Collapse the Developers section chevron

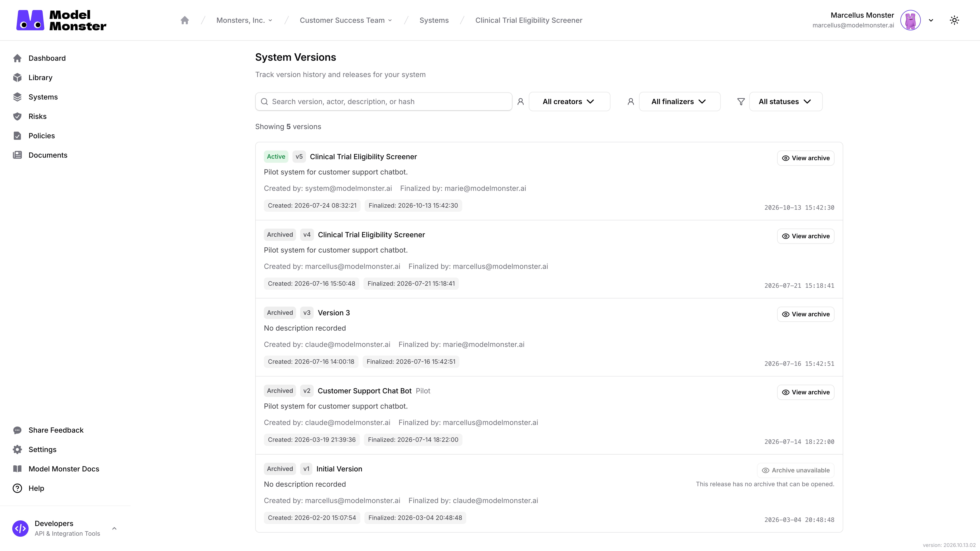point(114,529)
